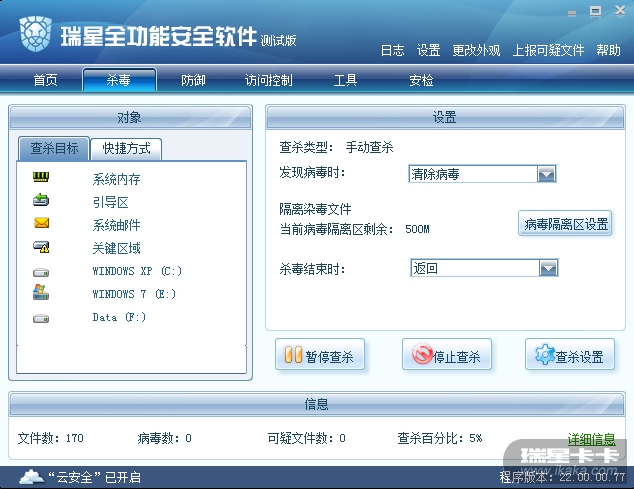Click the 病毒隔离区设置 button
Viewport: 634px width, 489px height.
click(x=565, y=223)
